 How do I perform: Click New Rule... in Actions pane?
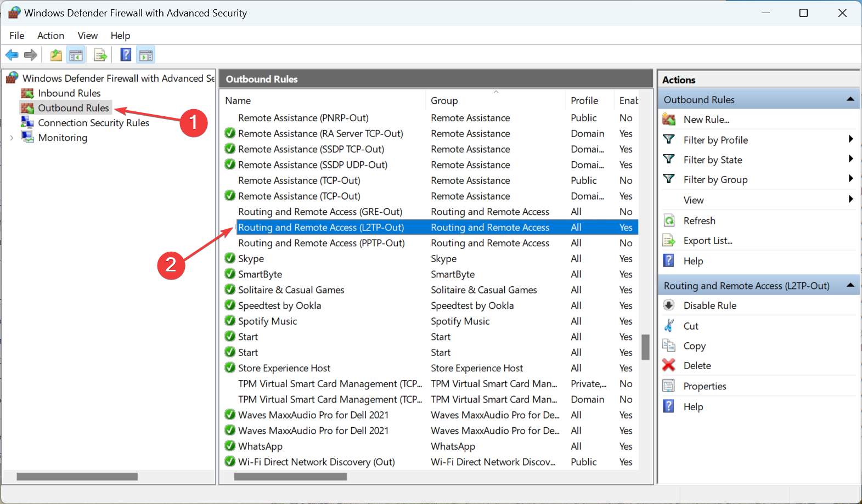(706, 120)
